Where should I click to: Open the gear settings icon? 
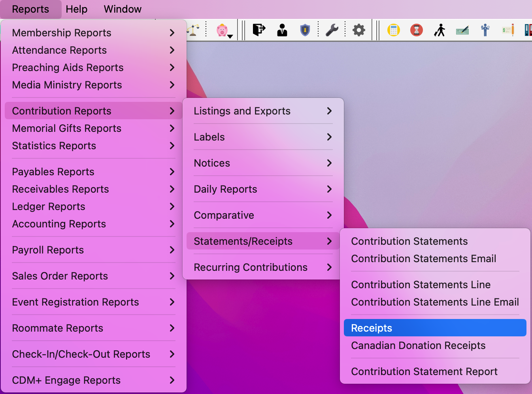coord(358,30)
